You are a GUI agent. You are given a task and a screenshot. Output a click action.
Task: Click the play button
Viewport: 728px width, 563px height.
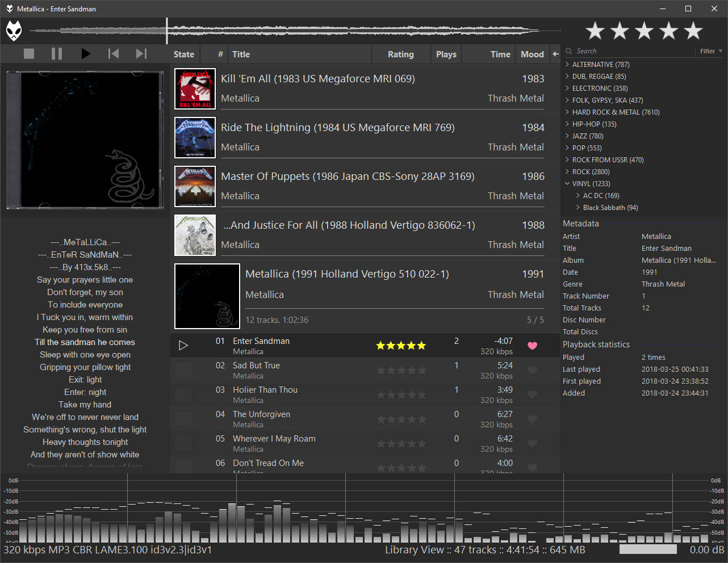point(86,53)
